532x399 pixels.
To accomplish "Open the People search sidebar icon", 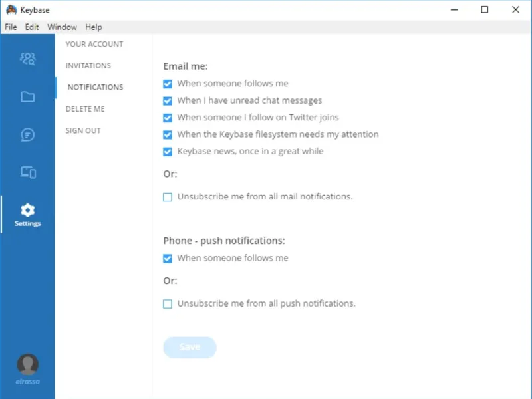I will point(27,59).
